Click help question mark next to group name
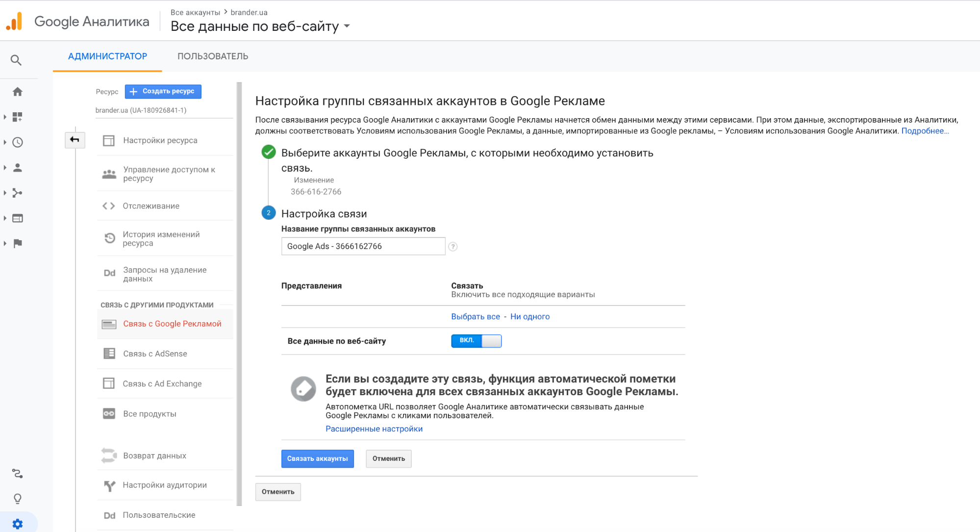The height and width of the screenshot is (532, 980). 453,247
